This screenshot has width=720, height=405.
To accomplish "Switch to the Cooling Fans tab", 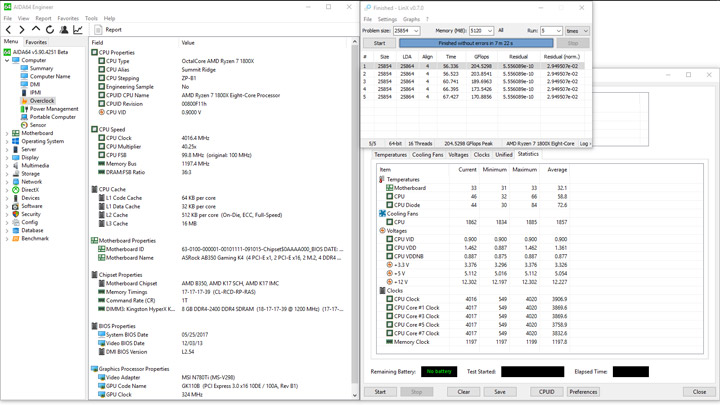I will (x=427, y=155).
